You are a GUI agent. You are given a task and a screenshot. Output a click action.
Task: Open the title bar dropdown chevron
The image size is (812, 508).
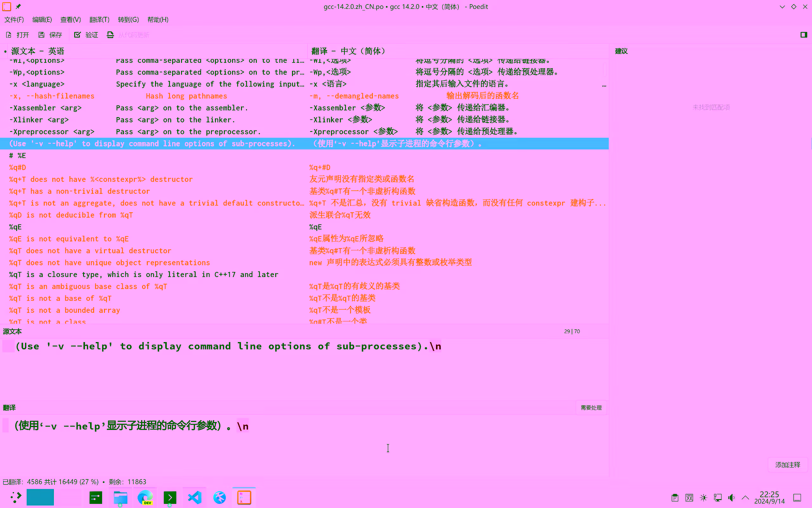coord(782,6)
